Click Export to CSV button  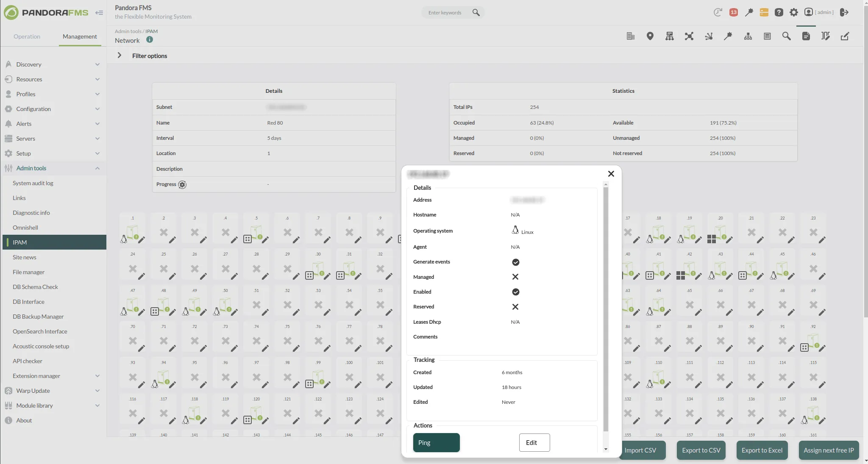[x=701, y=450]
